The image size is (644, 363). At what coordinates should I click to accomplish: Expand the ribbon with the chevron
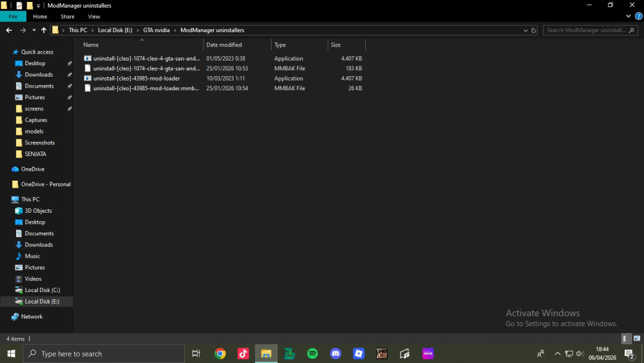click(x=629, y=17)
